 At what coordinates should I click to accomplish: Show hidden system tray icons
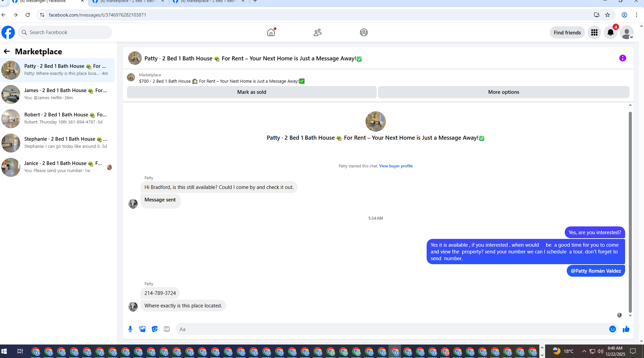click(x=584, y=351)
